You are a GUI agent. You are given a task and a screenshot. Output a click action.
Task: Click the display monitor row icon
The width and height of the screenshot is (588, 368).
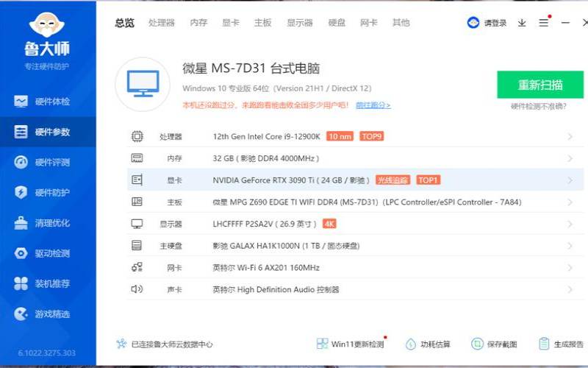[x=137, y=224]
